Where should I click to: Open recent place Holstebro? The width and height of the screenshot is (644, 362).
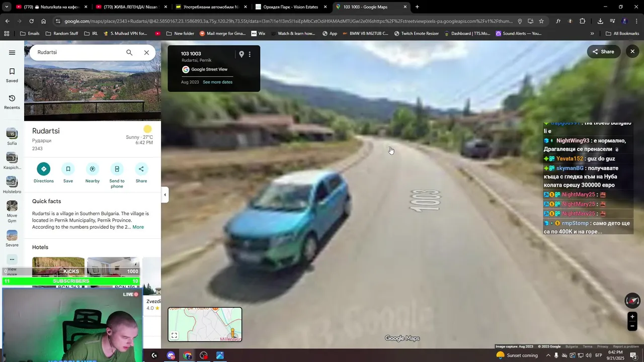pos(12,185)
